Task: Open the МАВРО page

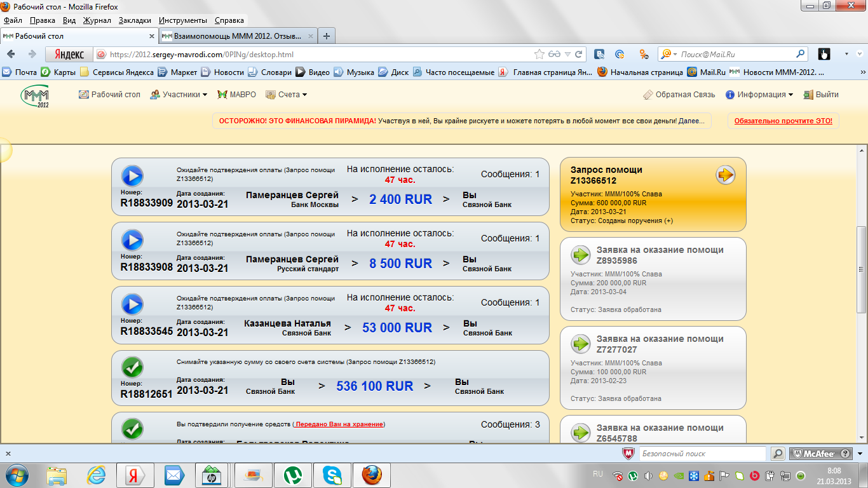Action: (x=236, y=95)
